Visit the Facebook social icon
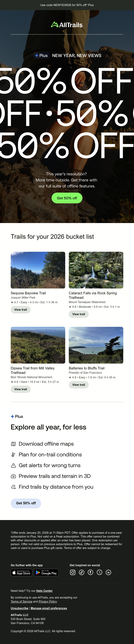The image size is (134, 644). [90, 572]
